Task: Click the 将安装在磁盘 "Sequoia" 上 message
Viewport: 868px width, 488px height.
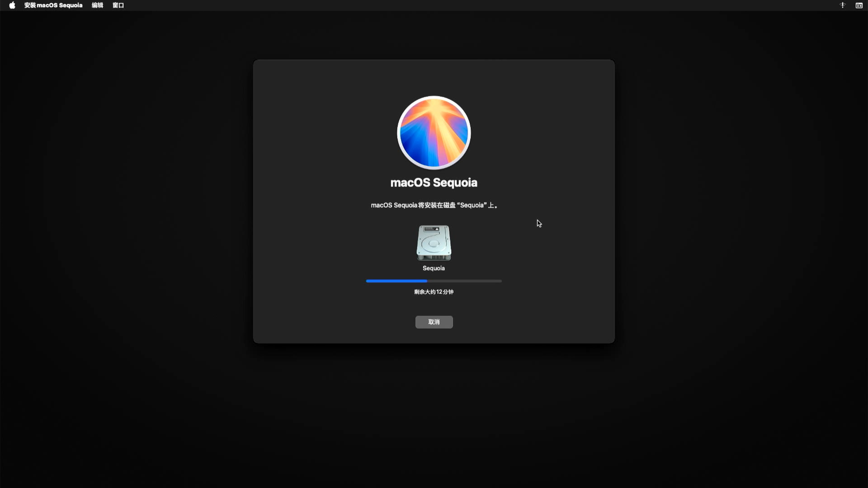Action: click(434, 205)
